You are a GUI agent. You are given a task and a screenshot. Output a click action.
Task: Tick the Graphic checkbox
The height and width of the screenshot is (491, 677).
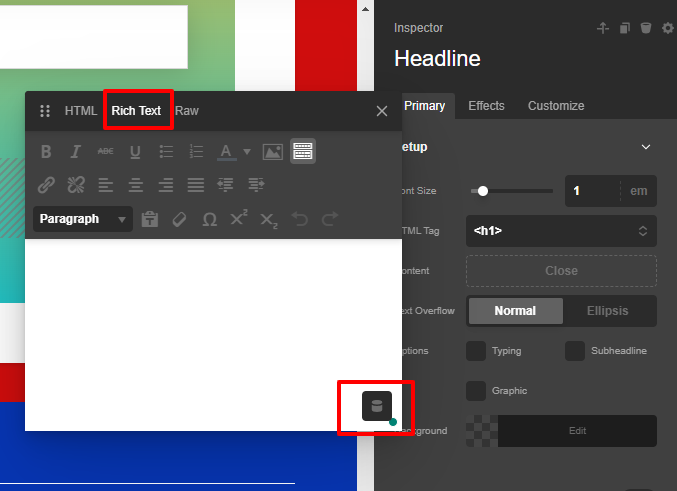pyautogui.click(x=476, y=391)
